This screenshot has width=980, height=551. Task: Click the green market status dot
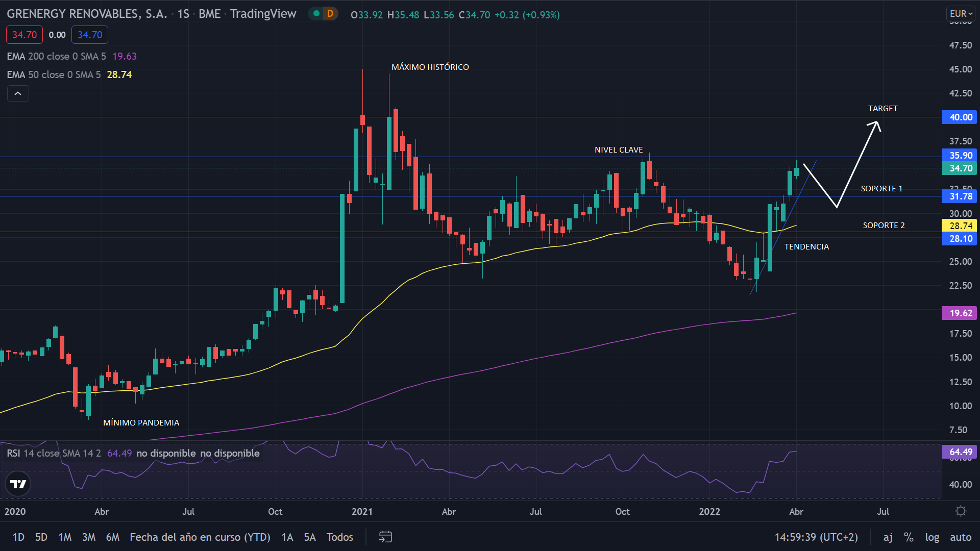[x=316, y=14]
